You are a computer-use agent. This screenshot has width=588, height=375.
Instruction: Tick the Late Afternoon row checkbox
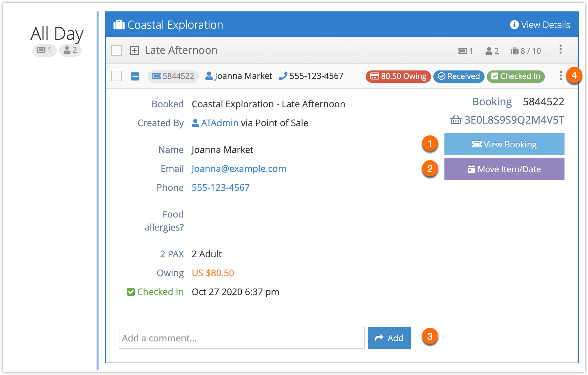(116, 51)
